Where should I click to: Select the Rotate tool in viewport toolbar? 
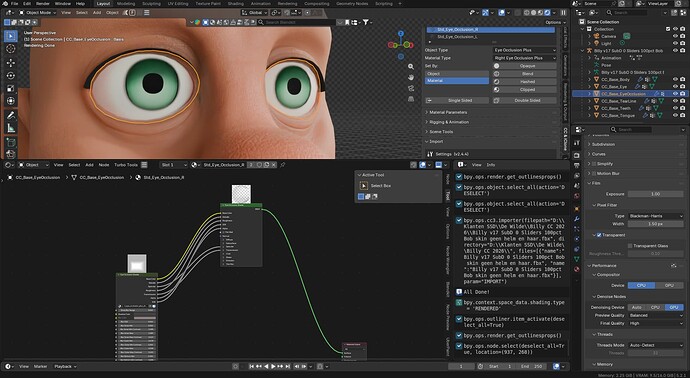[11, 76]
